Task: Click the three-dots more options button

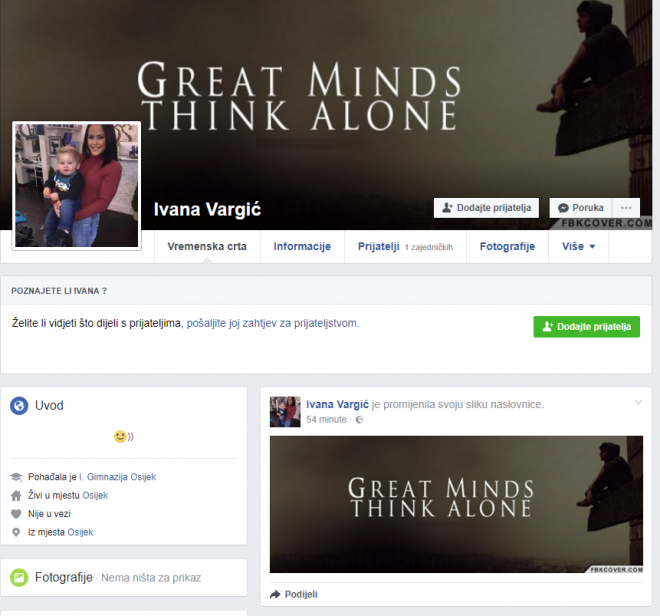Action: (627, 208)
